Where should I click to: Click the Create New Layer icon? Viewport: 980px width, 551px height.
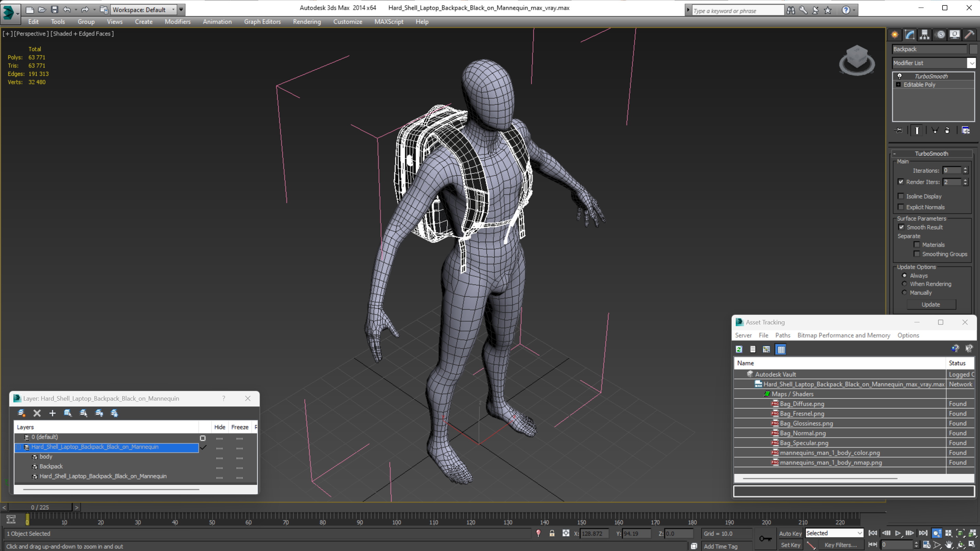[21, 413]
